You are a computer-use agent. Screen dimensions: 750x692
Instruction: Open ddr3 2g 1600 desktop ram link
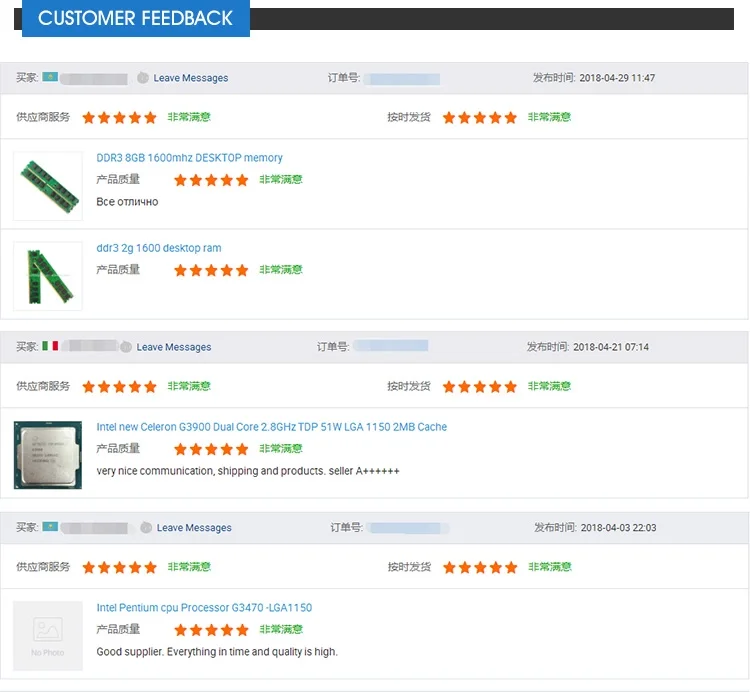[x=158, y=248]
